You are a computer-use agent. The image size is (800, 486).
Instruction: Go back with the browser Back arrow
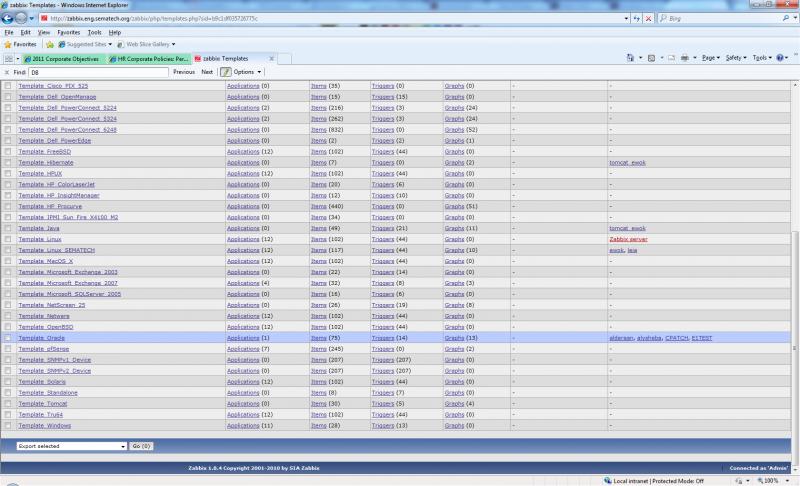[8, 18]
